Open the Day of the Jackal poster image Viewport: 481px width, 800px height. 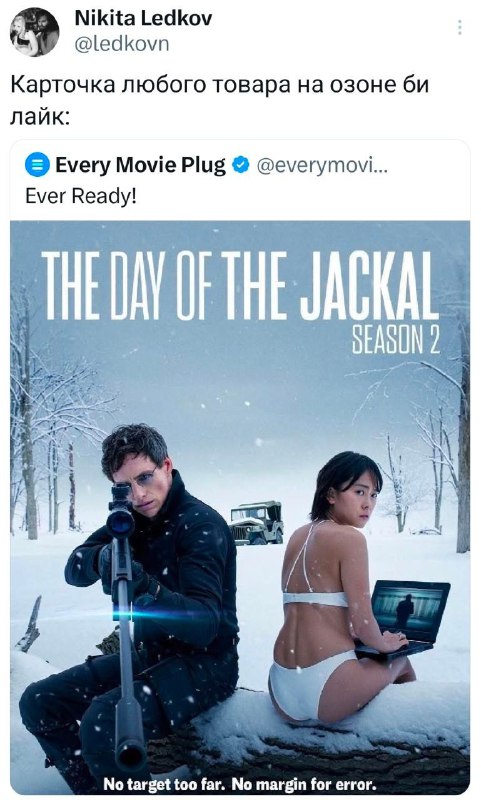click(240, 507)
